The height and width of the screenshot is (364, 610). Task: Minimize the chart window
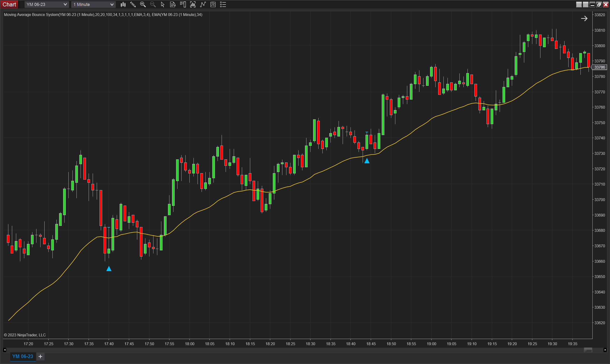click(x=592, y=5)
